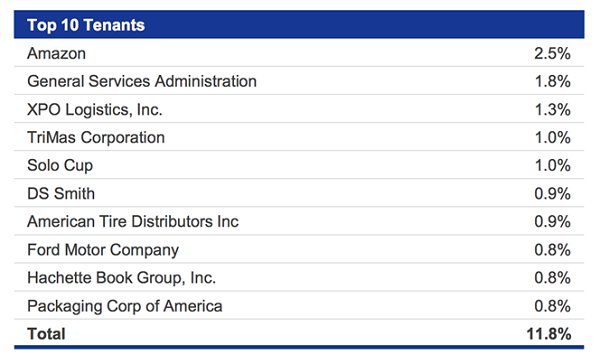The image size is (600, 364).
Task: Select the Amazon tenant row
Action: [299, 53]
